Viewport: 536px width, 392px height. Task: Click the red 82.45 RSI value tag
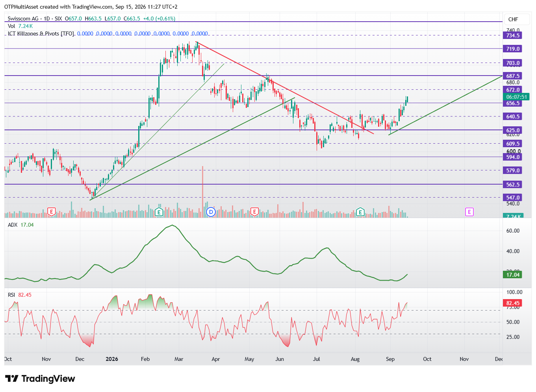513,303
